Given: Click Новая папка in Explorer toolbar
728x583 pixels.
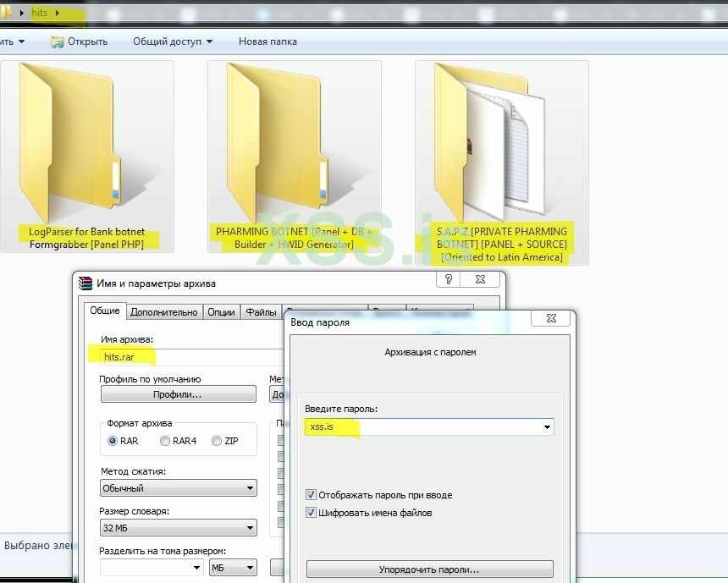Looking at the screenshot, I should pos(267,41).
